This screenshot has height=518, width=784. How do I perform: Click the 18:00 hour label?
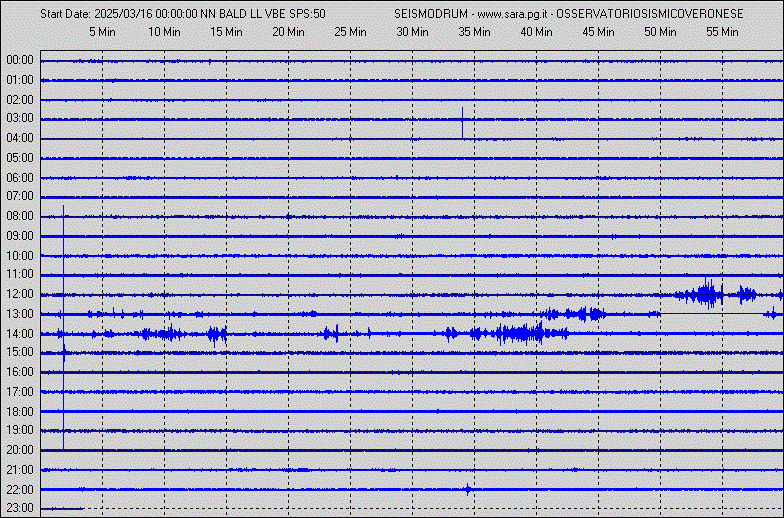20,412
